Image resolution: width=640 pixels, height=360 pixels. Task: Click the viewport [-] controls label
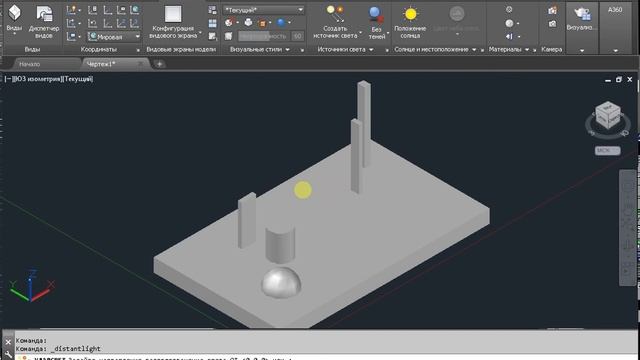[x=8, y=79]
